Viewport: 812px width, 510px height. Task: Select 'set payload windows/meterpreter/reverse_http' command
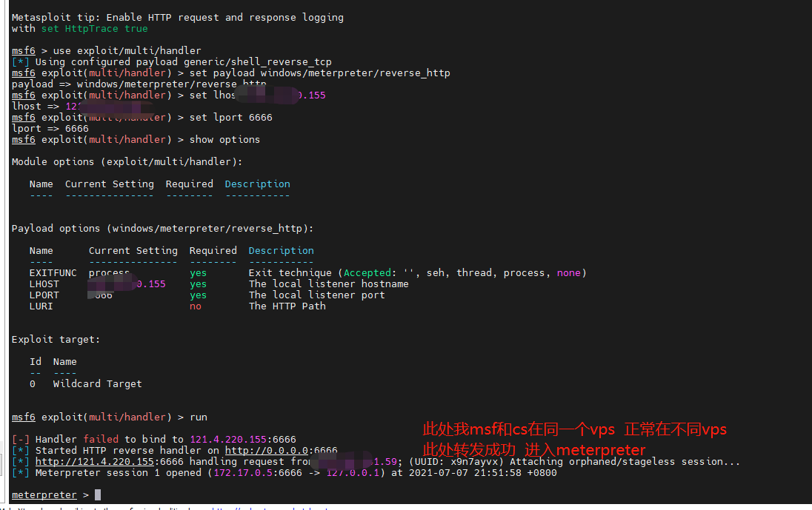coord(319,73)
